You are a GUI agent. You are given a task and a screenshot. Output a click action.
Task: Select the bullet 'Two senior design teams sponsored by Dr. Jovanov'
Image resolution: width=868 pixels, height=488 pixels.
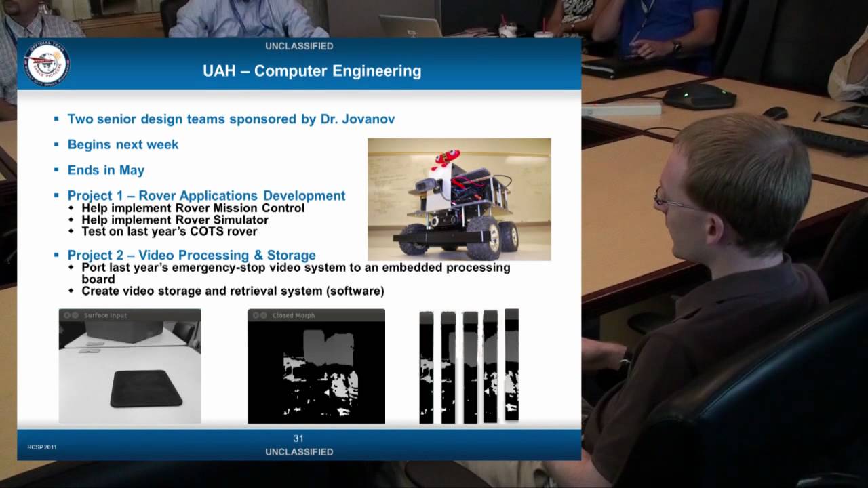(231, 119)
